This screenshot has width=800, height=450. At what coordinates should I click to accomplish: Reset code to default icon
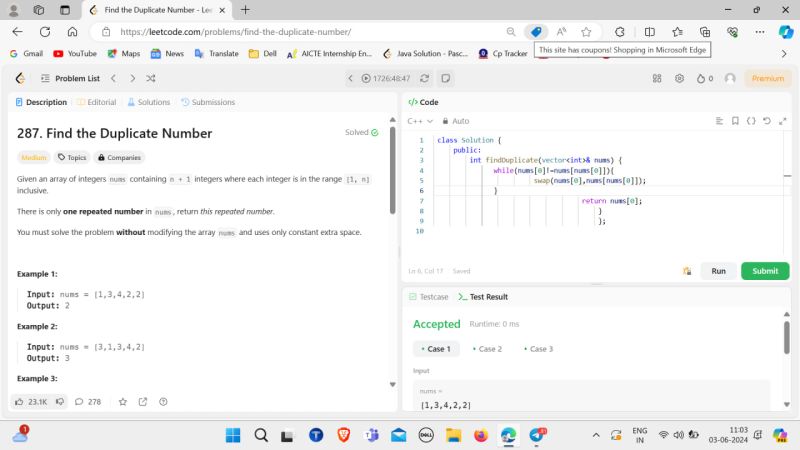[767, 121]
